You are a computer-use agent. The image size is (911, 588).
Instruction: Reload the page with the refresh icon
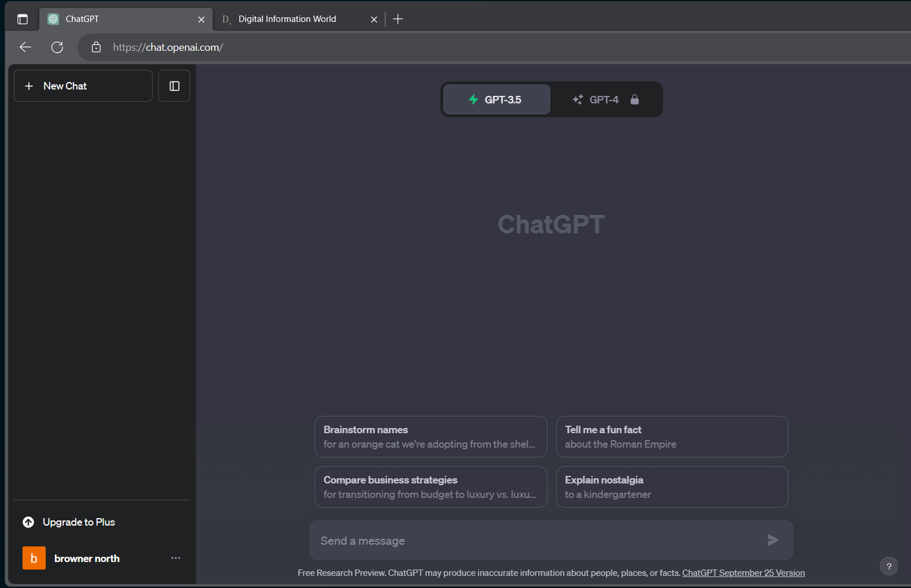[57, 47]
